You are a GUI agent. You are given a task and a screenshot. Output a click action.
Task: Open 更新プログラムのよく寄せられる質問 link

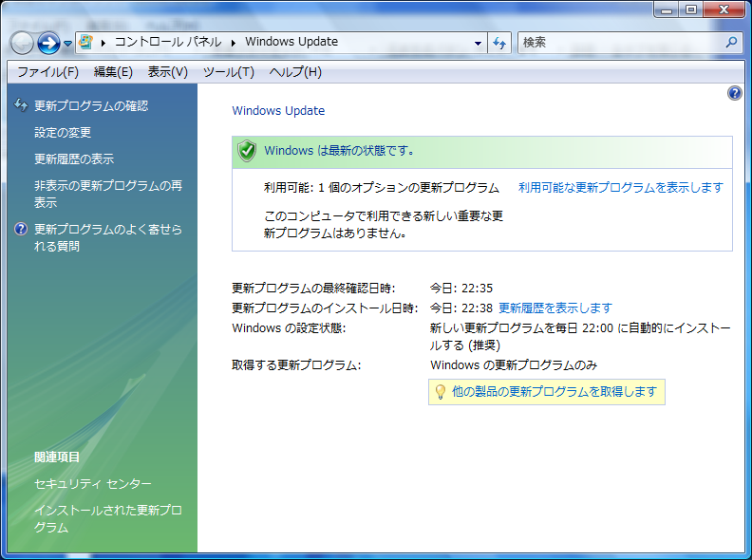pyautogui.click(x=108, y=237)
